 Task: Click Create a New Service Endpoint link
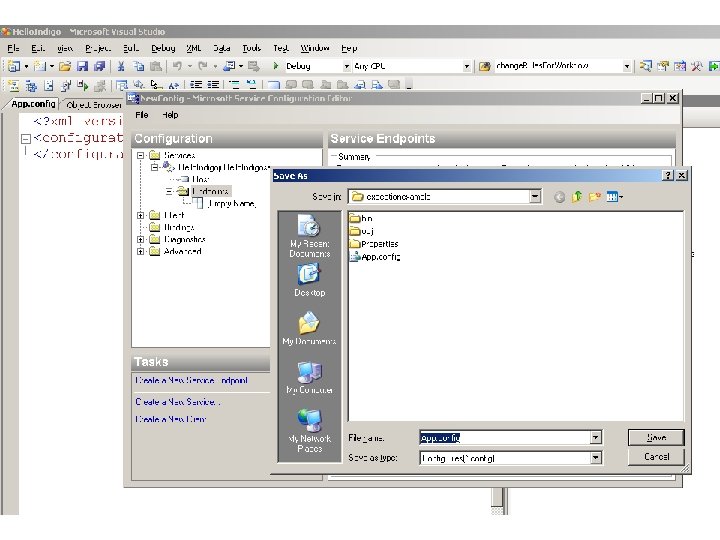(191, 380)
